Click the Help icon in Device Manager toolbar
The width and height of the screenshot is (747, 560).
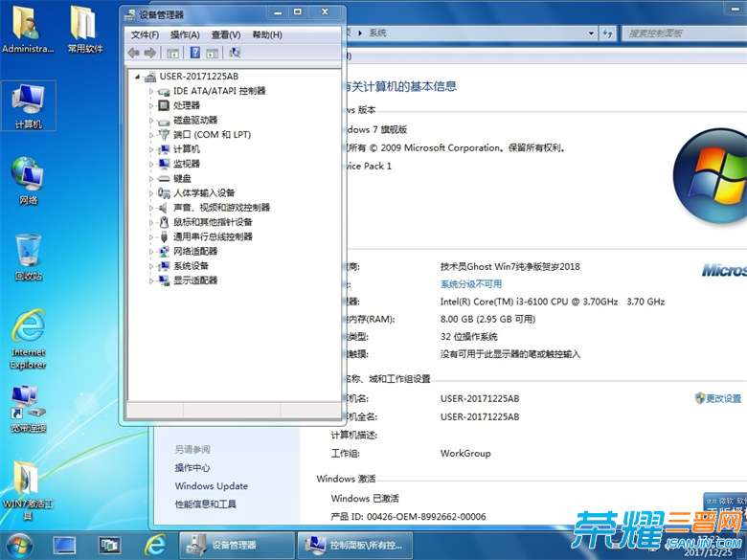click(194, 53)
